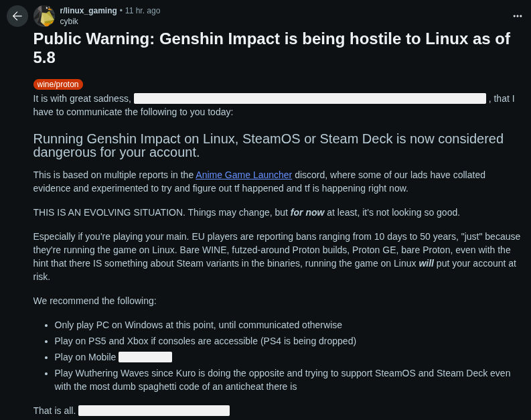531x420 pixels.
Task: Click the Public Warning post title
Action: (272, 48)
